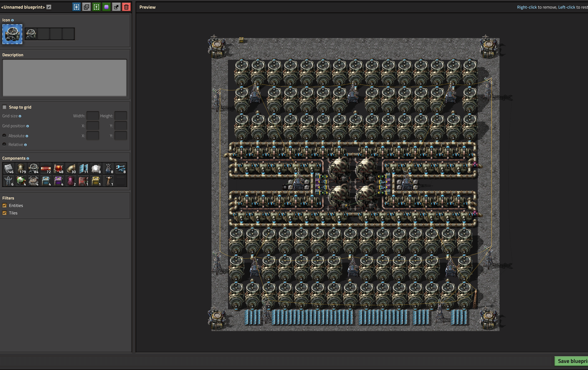Viewport: 588px width, 370px height.
Task: Click the export blueprint string icon
Action: [116, 7]
